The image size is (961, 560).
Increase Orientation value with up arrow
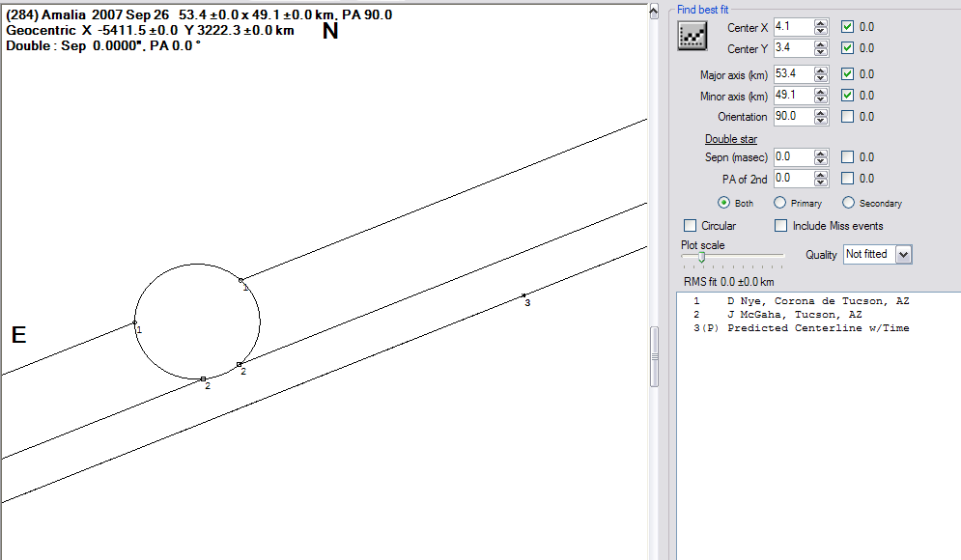click(x=821, y=113)
